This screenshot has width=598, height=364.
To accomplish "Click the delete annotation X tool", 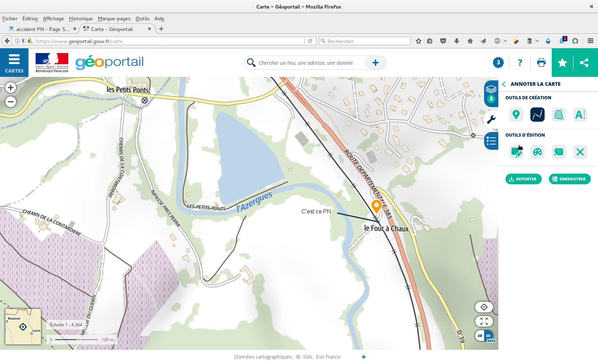I will 580,152.
